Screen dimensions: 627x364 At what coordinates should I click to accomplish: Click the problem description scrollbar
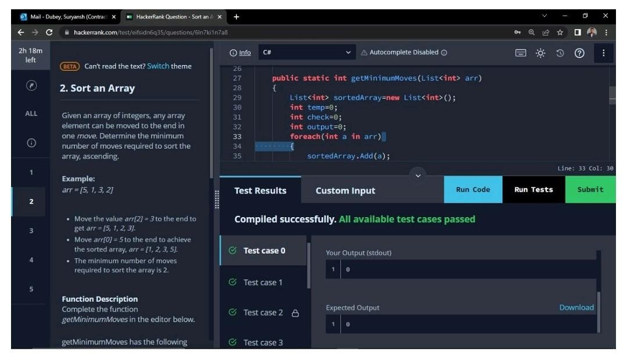point(211,114)
